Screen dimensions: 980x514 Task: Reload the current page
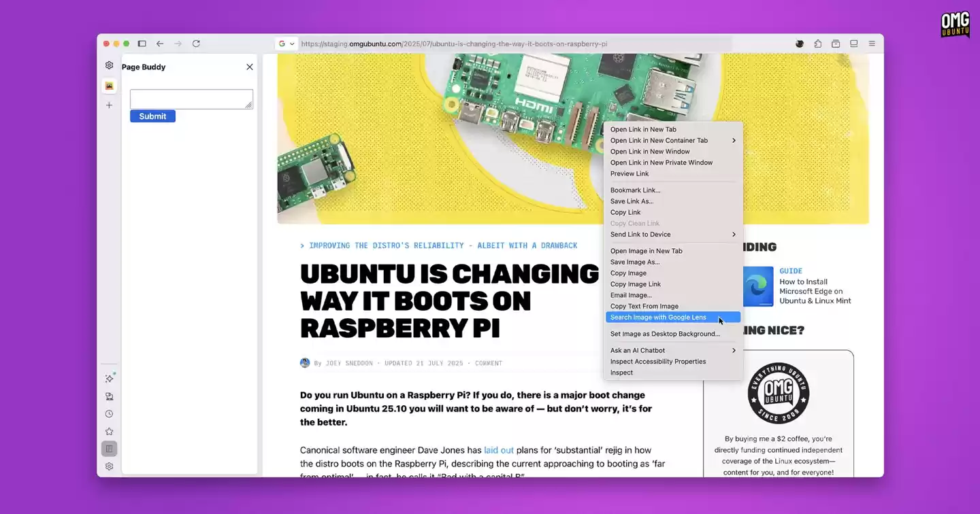tap(196, 44)
